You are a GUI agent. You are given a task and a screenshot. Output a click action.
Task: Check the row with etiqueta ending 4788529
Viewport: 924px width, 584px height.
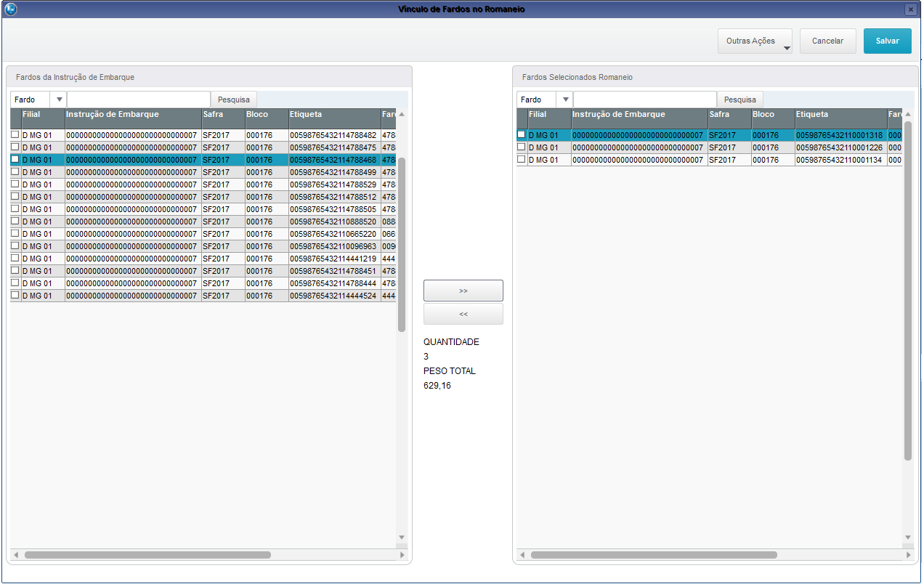pyautogui.click(x=15, y=184)
